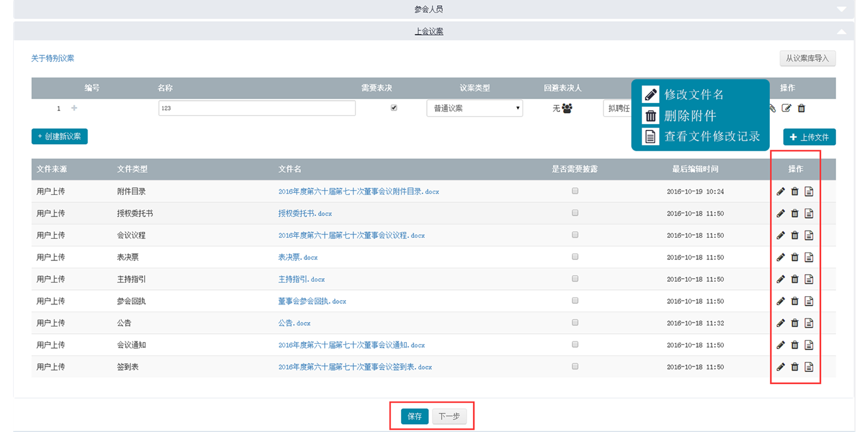The height and width of the screenshot is (432, 868).
Task: Click 保存 button
Action: (x=415, y=417)
